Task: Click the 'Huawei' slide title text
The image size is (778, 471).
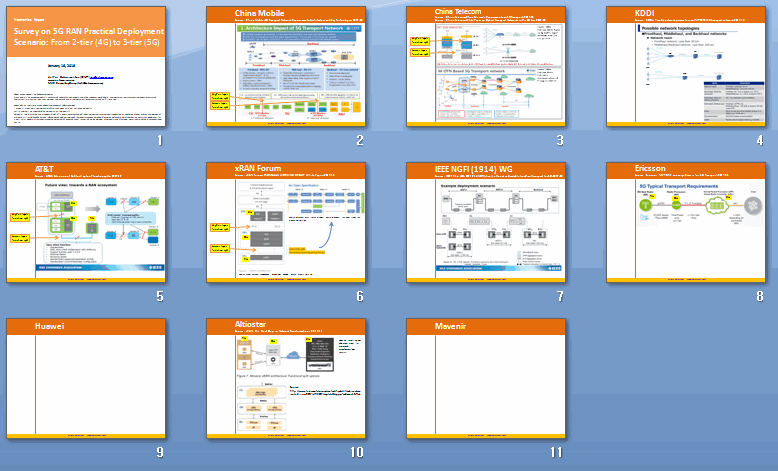Action: tap(49, 326)
